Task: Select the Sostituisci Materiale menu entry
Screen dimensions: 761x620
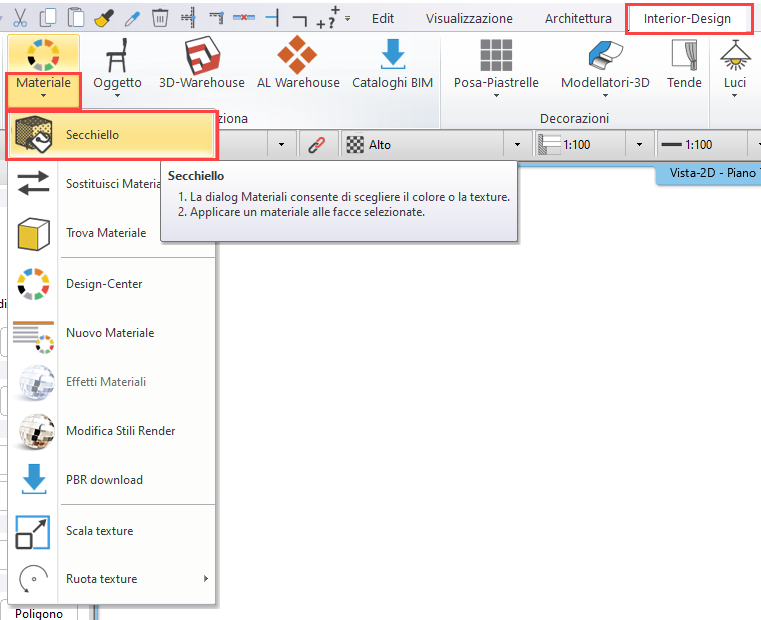Action: (113, 184)
